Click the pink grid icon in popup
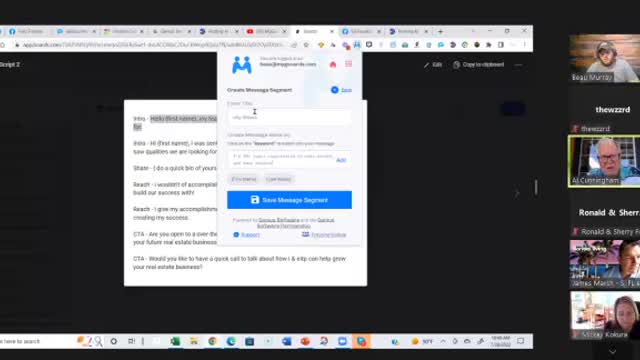Screen dimensions: 640x360 pyautogui.click(x=349, y=64)
